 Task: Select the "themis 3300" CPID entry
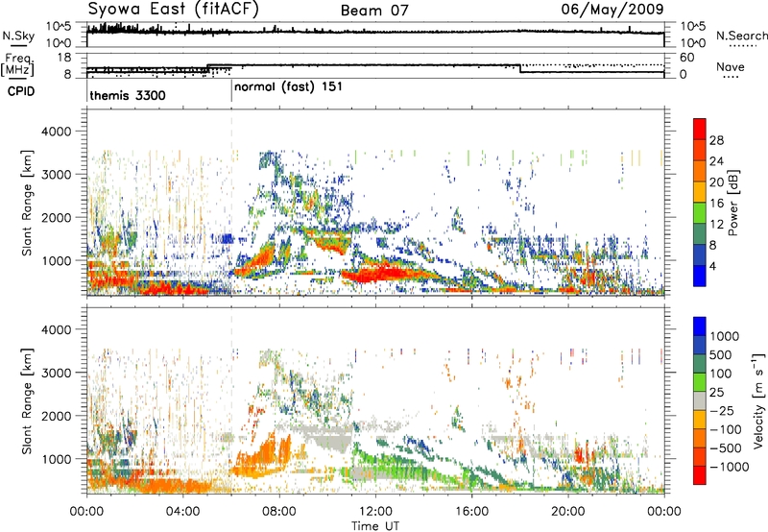[x=128, y=95]
